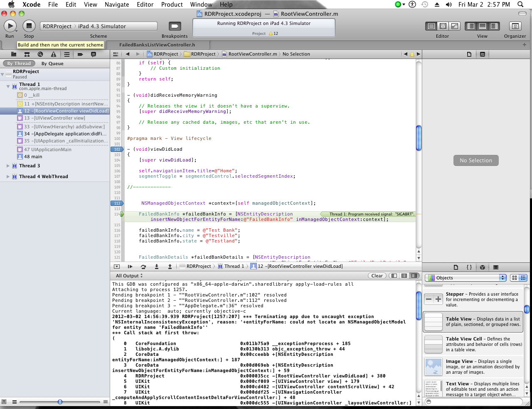Open the Thread 1 debug bar menu

231,267
